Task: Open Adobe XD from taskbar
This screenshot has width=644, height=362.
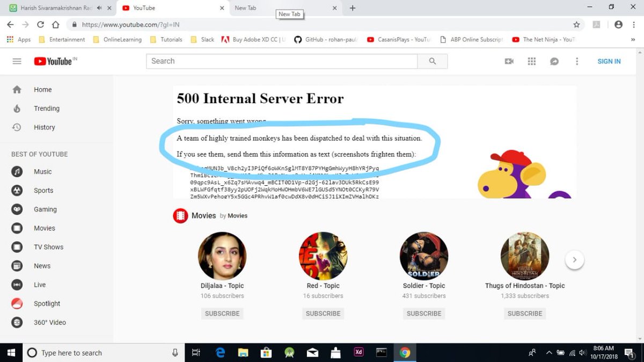Action: pyautogui.click(x=359, y=353)
